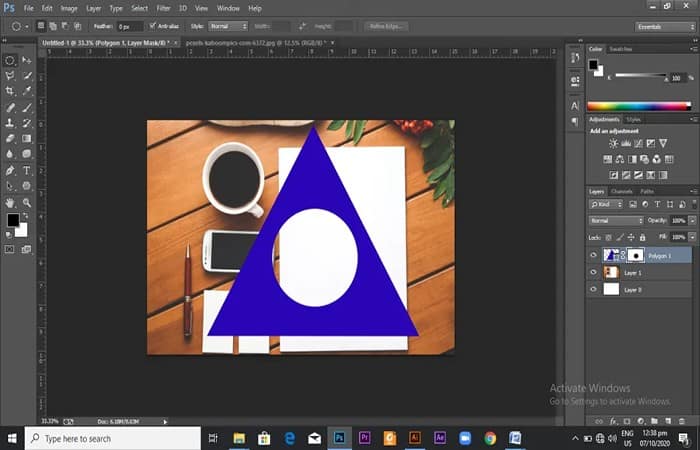Toggle the Anti-alias checkbox

point(153,26)
